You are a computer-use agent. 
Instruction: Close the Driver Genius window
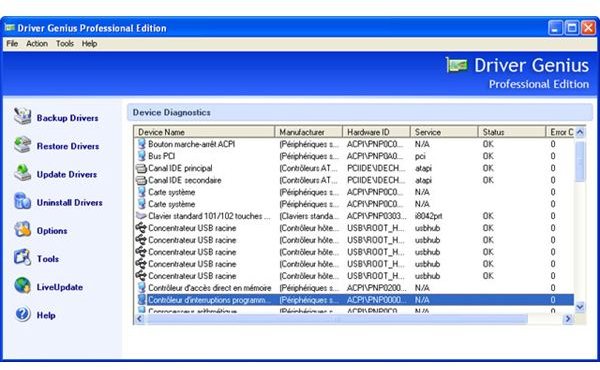pos(589,28)
